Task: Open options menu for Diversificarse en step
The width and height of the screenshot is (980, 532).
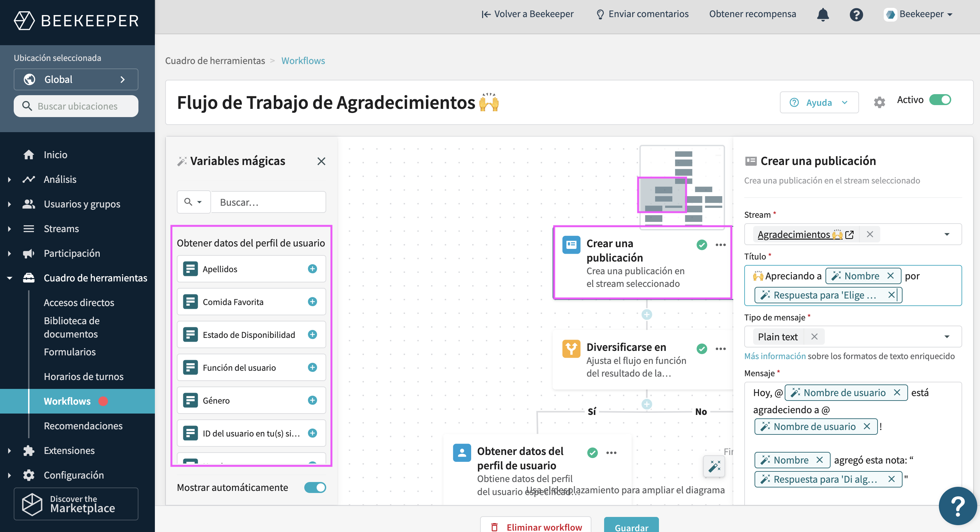Action: pyautogui.click(x=721, y=349)
